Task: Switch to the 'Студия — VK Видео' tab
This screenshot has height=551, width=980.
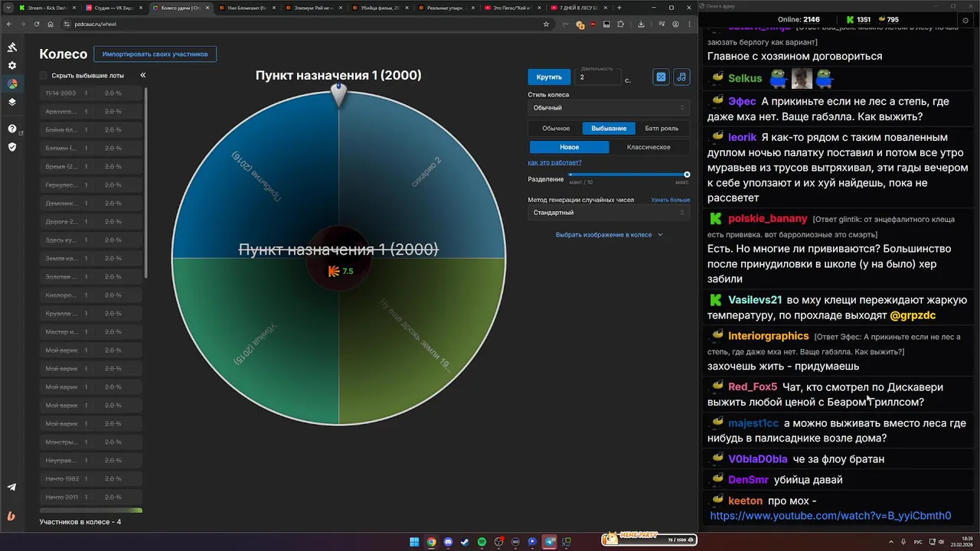Action: pyautogui.click(x=113, y=8)
